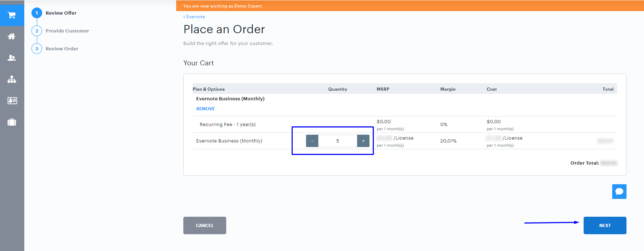Click the 0% margin value

(x=444, y=125)
